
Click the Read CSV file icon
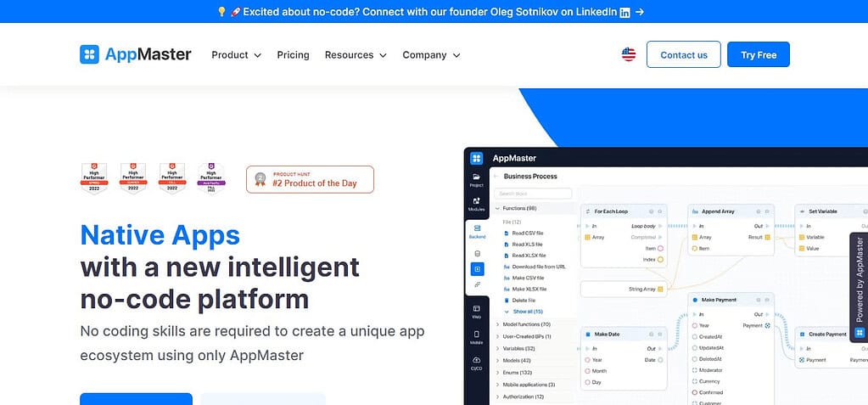[506, 233]
